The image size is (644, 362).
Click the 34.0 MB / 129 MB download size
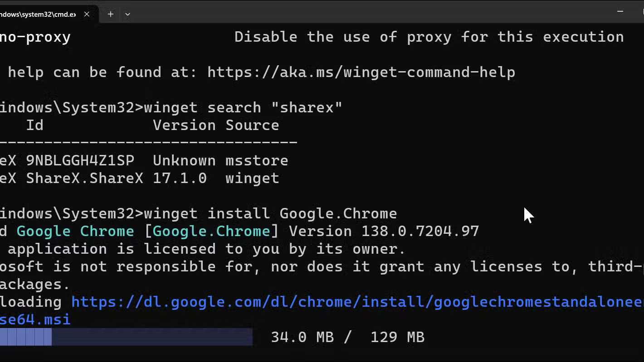(347, 337)
